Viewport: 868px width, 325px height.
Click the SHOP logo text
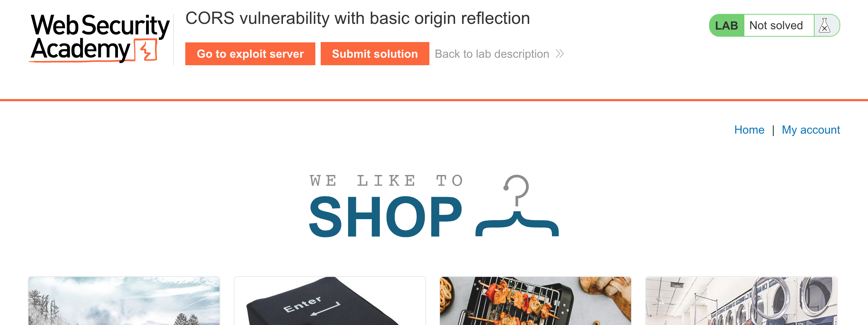(386, 217)
